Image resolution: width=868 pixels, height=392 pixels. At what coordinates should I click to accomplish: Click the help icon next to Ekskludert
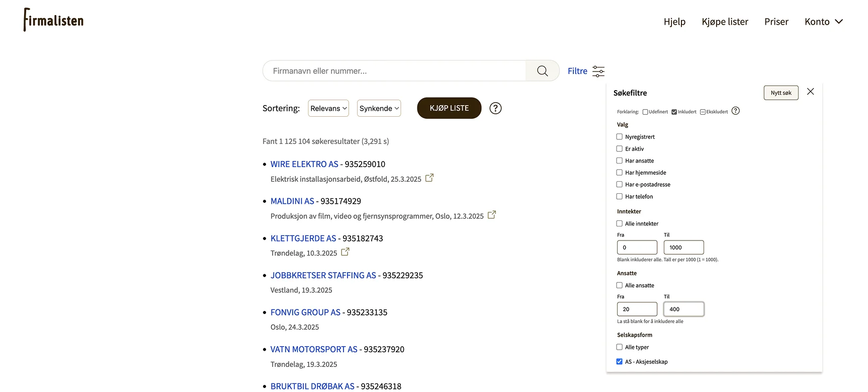[735, 111]
